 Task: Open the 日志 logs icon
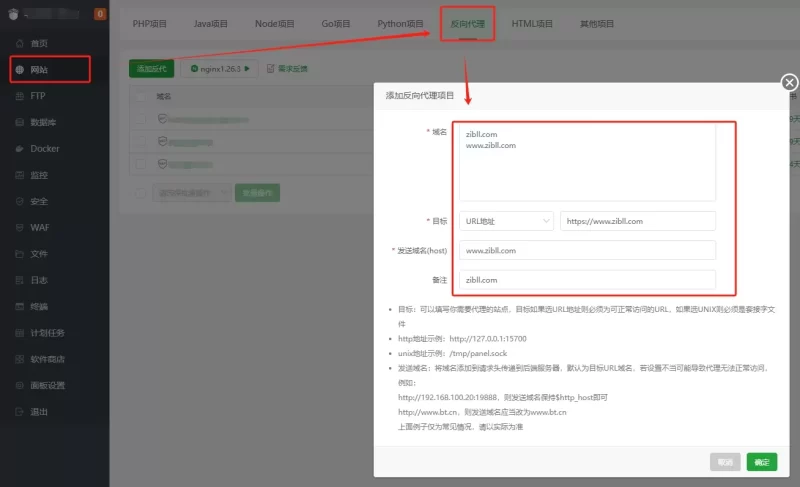coord(19,280)
